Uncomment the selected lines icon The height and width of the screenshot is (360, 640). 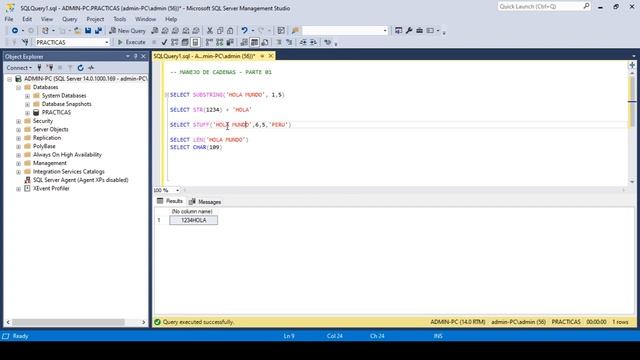tap(289, 42)
